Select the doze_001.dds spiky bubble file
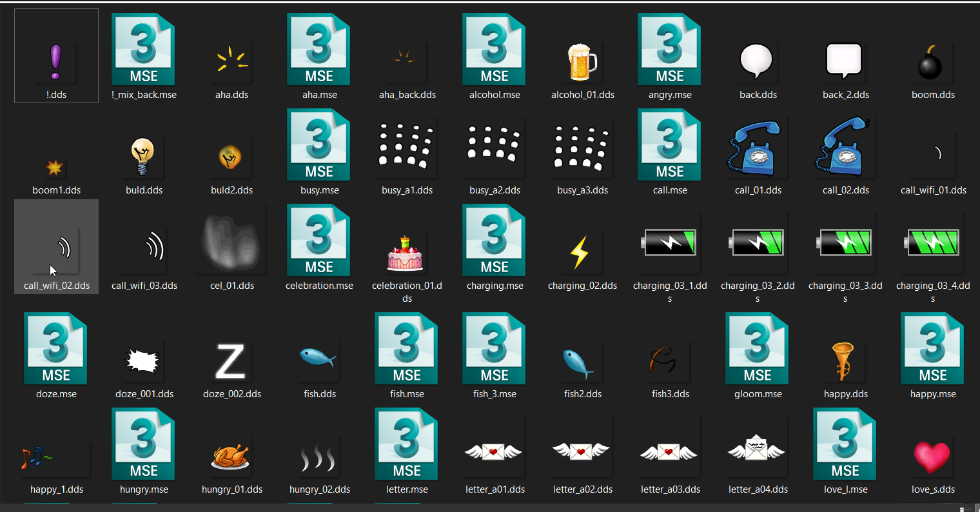980x512 pixels. point(144,361)
